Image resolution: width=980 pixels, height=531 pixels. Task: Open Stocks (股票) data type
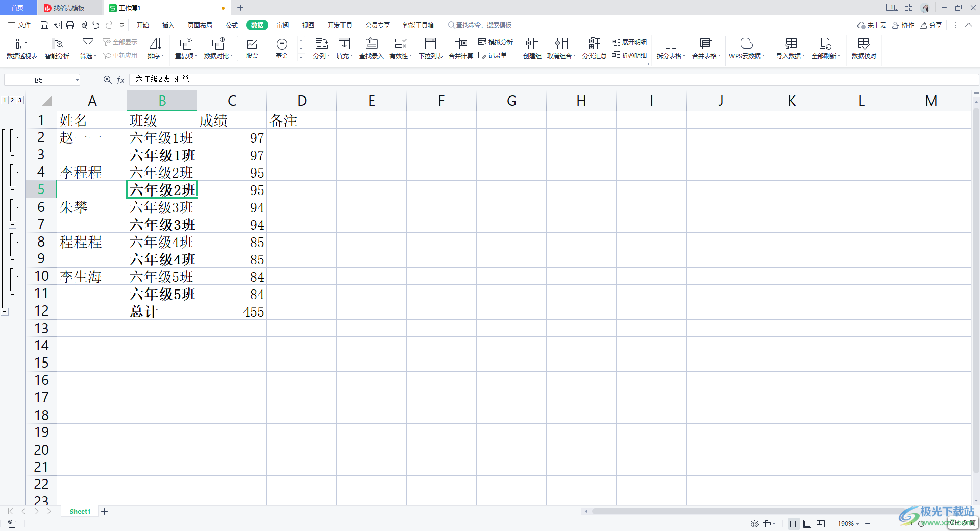(x=252, y=49)
